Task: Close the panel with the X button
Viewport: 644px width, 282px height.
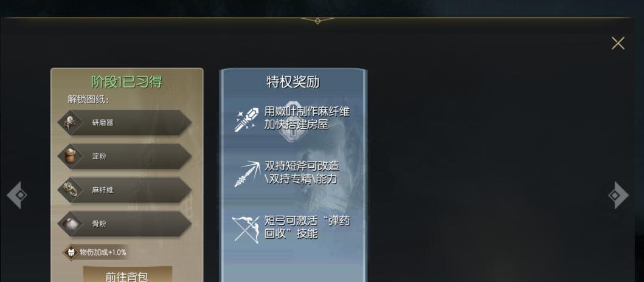Action: pos(618,43)
